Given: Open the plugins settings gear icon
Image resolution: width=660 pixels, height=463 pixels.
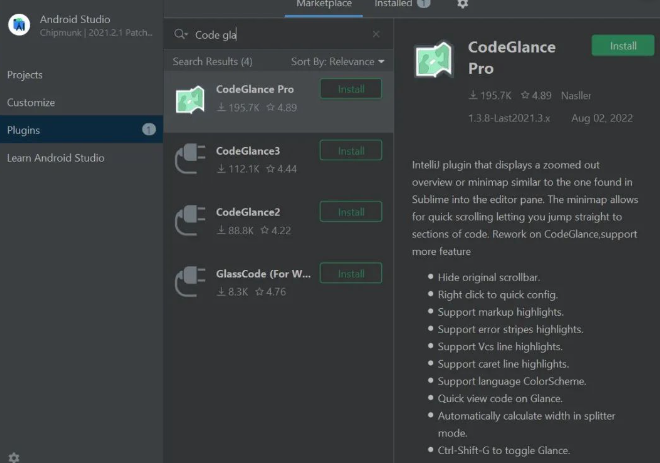Looking at the screenshot, I should coord(463,4).
